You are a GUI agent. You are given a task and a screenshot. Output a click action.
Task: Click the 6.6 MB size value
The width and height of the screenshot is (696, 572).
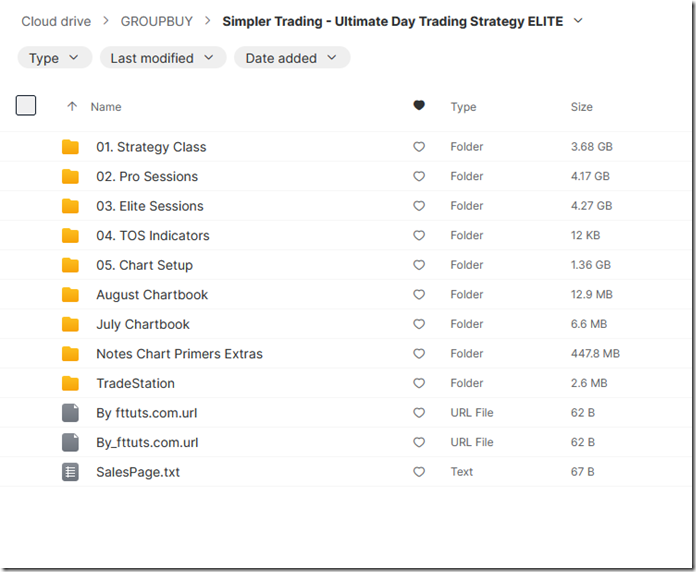click(x=589, y=324)
